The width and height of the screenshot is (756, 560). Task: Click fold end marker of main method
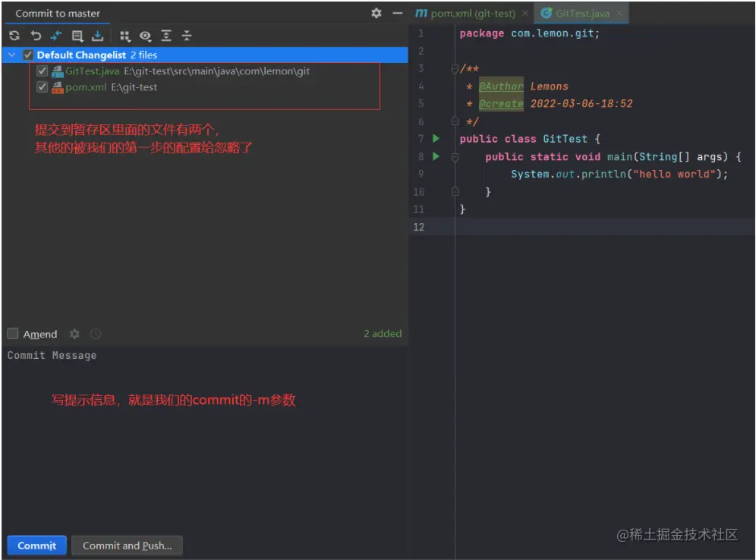(x=455, y=192)
